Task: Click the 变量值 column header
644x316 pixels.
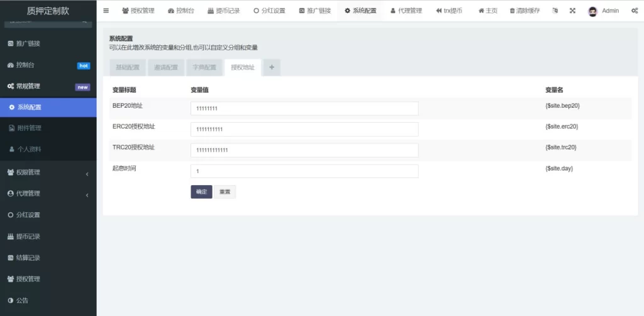Action: 199,89
